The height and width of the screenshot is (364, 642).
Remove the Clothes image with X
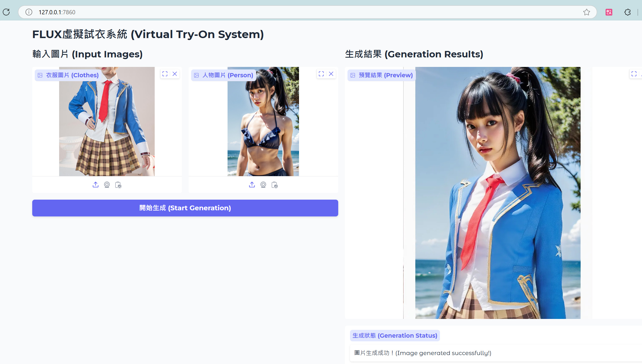175,74
